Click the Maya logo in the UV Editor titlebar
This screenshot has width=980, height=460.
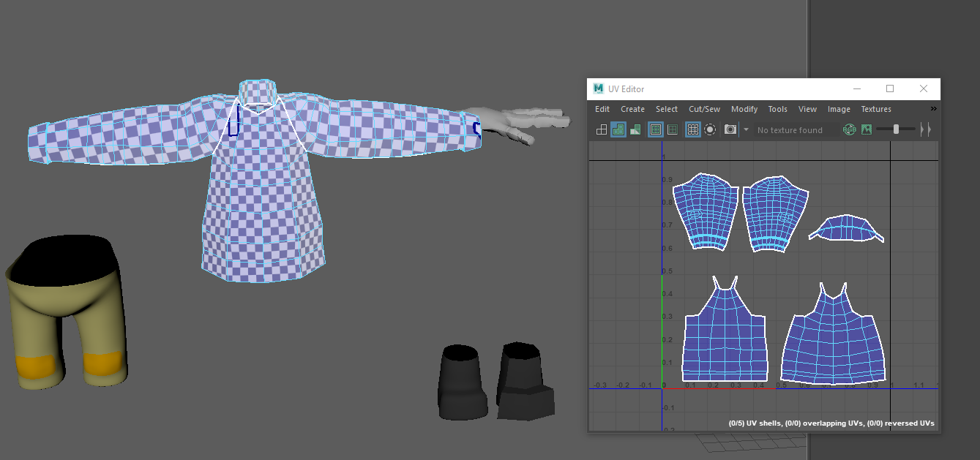pyautogui.click(x=597, y=88)
